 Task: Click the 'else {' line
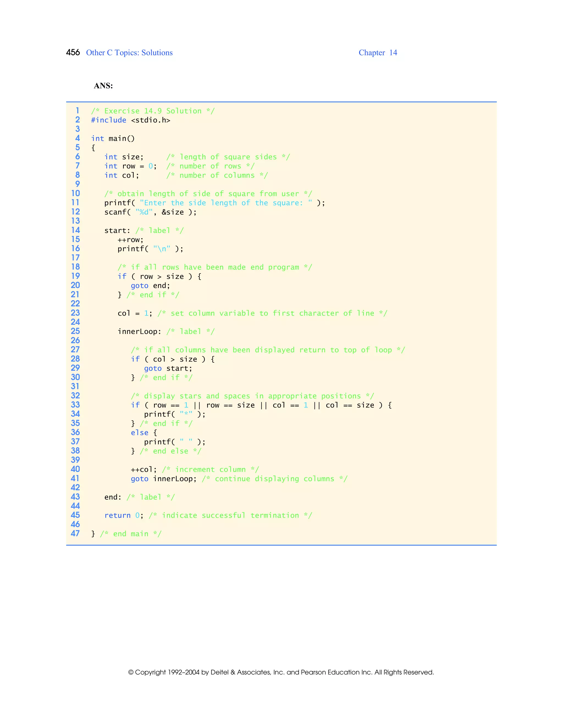[x=144, y=433]
